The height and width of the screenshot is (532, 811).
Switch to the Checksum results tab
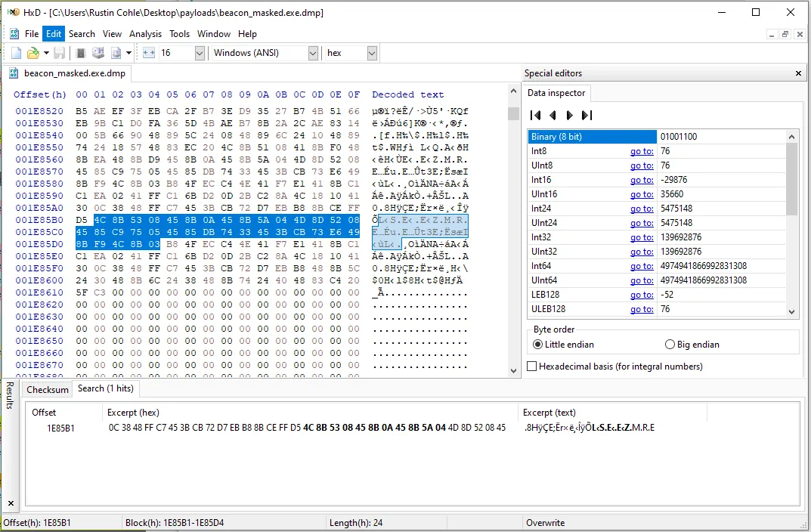tap(48, 389)
